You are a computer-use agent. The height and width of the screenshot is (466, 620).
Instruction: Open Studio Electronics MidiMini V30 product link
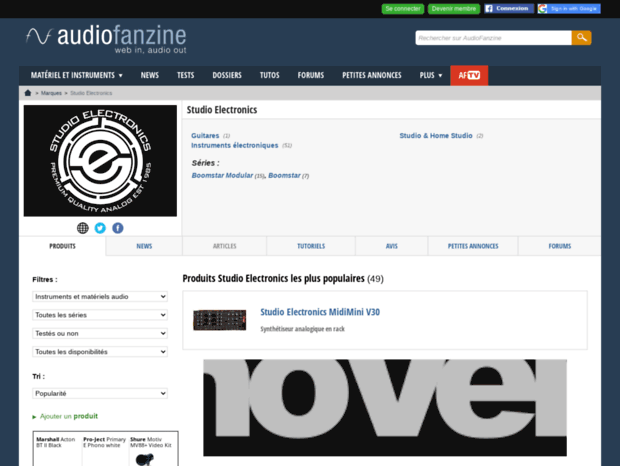tap(320, 312)
